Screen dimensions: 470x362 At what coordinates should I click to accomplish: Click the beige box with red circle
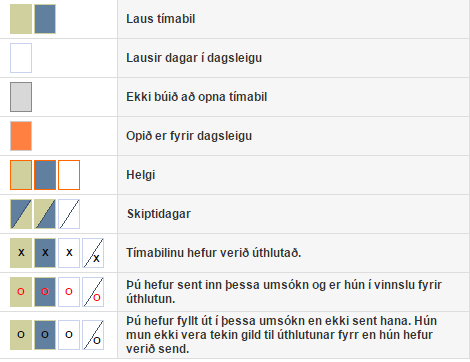pyautogui.click(x=21, y=292)
